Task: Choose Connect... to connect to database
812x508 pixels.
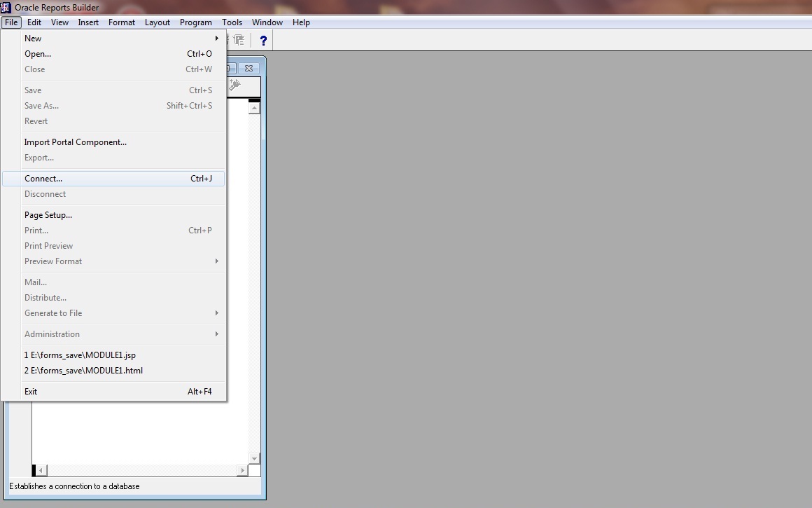Action: pos(113,178)
